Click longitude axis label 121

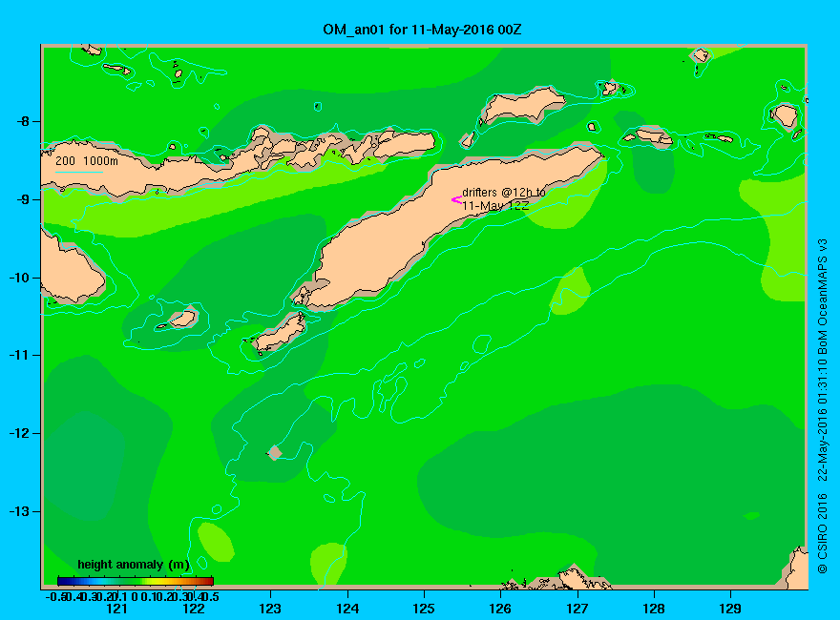pyautogui.click(x=116, y=609)
